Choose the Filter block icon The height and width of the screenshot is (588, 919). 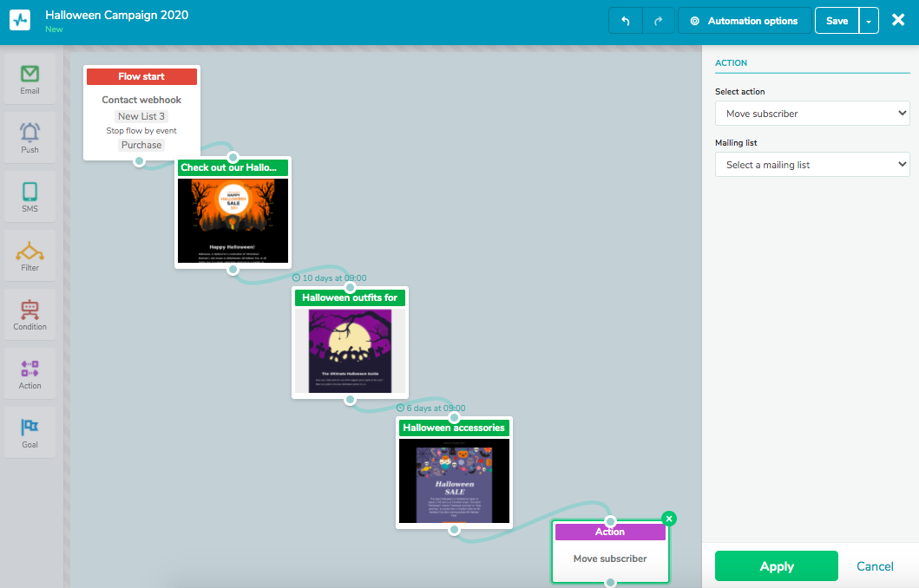30,256
